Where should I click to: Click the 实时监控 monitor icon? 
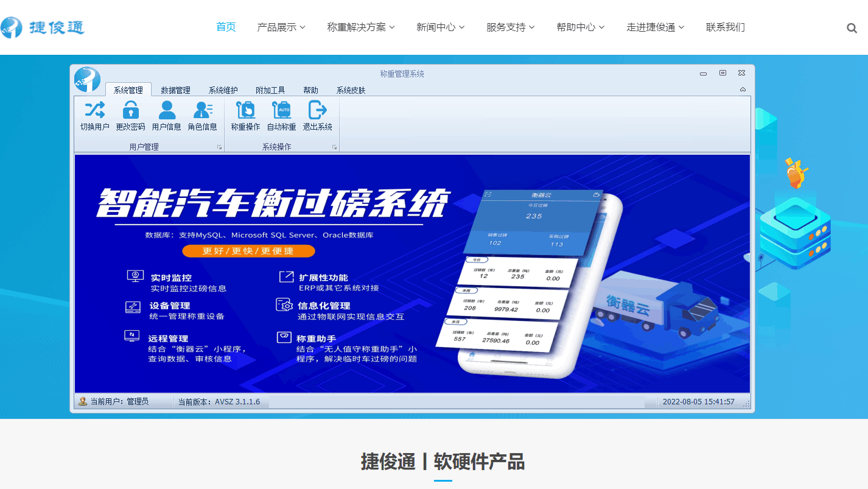[x=135, y=276]
